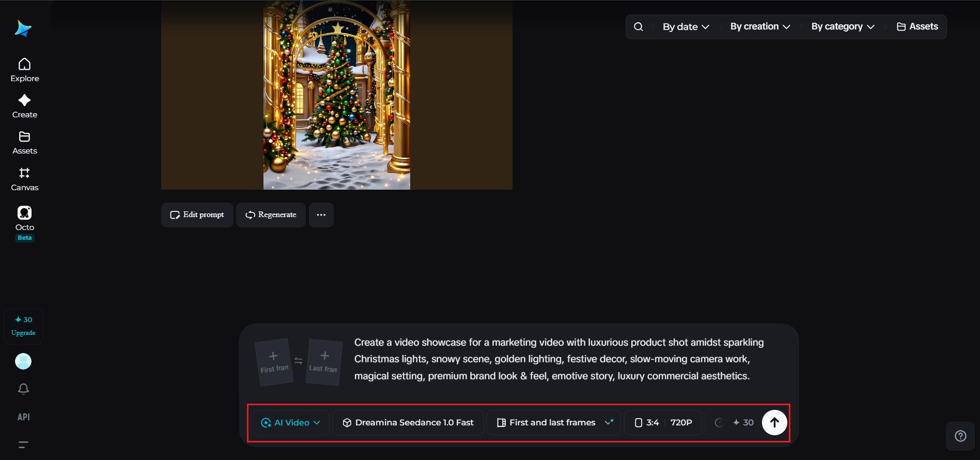Click the Upgrade credits button
The image size is (980, 460).
coord(23,326)
